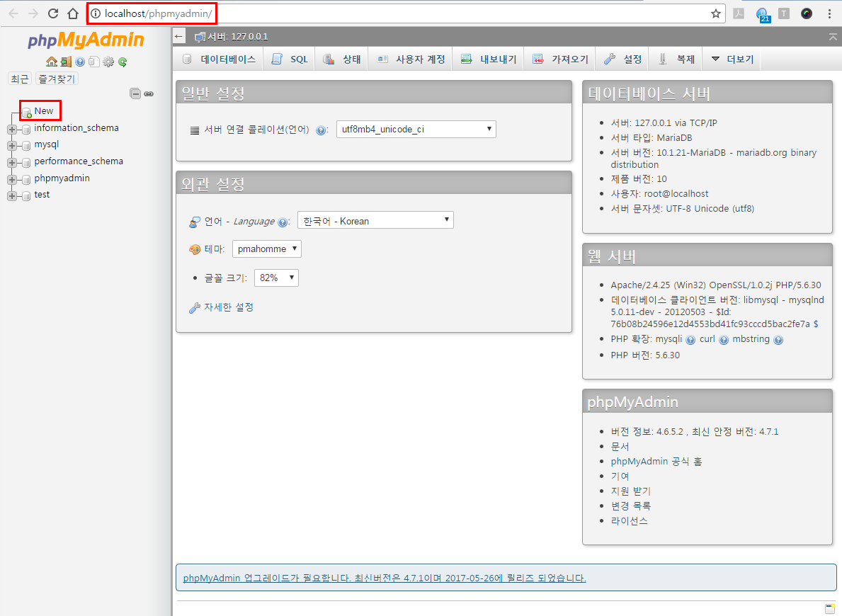The width and height of the screenshot is (842, 616).
Task: Click database icon beside mysql
Action: (x=25, y=146)
